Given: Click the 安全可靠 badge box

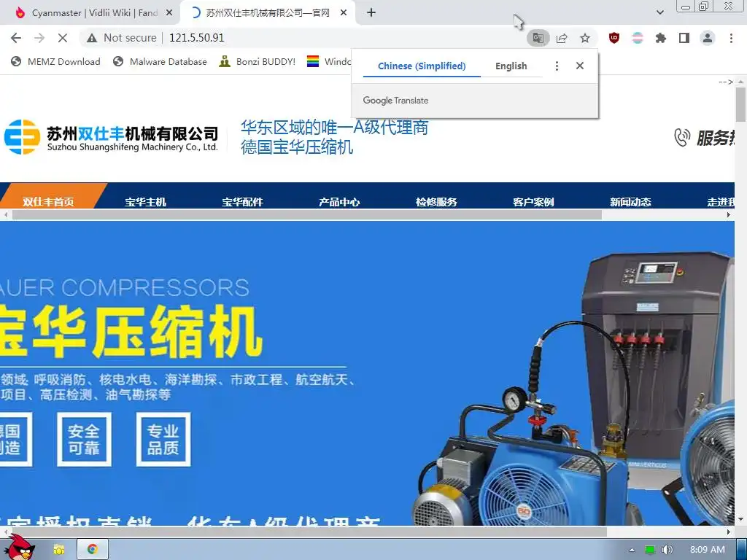Looking at the screenshot, I should [x=84, y=439].
